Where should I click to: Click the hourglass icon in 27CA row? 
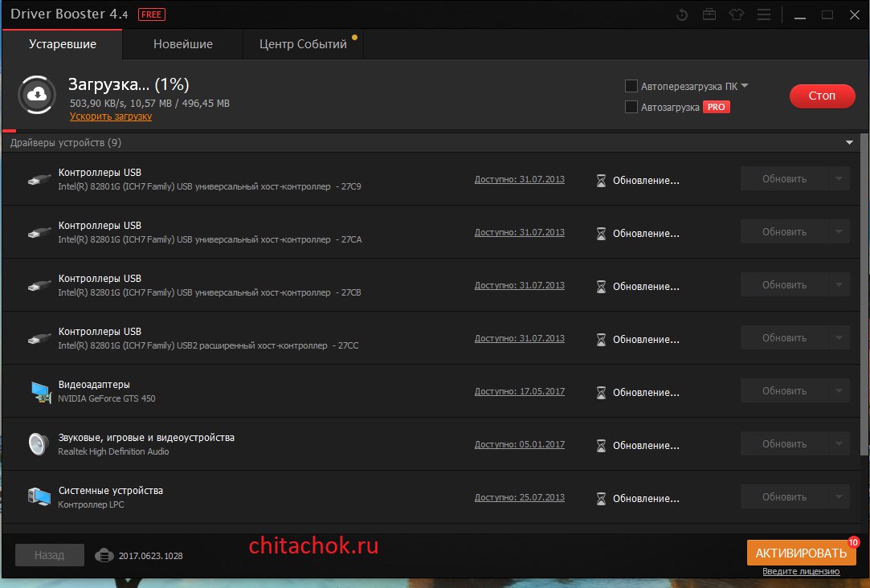[601, 234]
